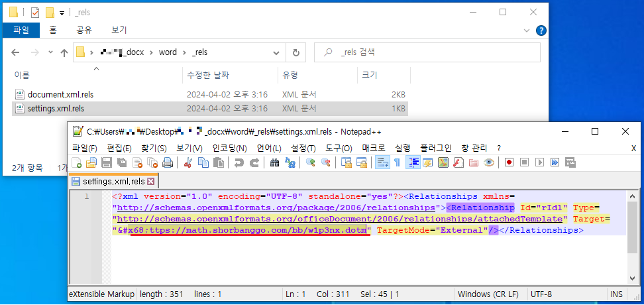Open the 공유 ribbon tab in Explorer
This screenshot has height=305, width=644.
point(83,30)
